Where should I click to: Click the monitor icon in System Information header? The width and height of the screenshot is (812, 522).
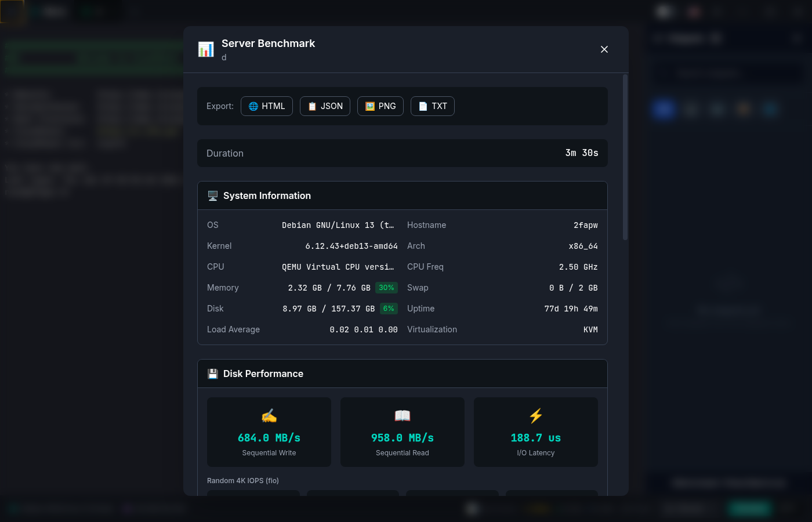212,195
